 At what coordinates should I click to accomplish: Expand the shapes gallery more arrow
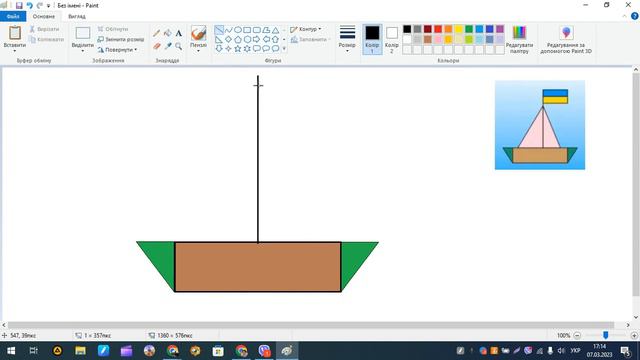(284, 49)
